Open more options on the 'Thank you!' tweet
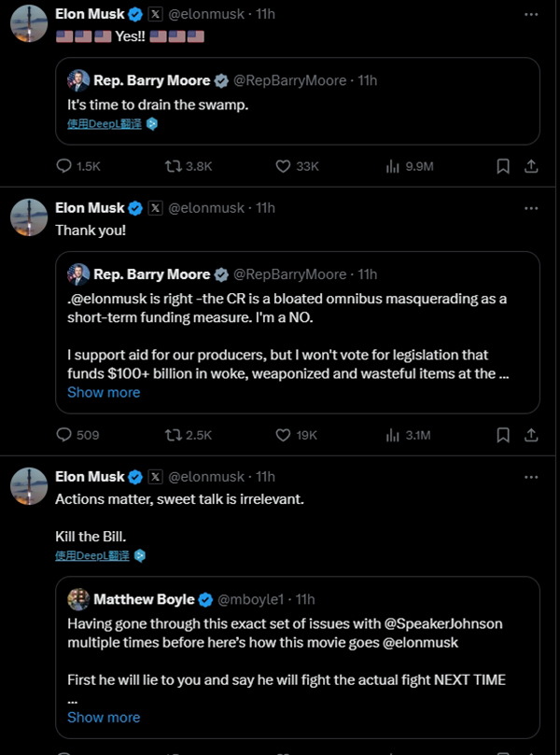 pos(530,207)
